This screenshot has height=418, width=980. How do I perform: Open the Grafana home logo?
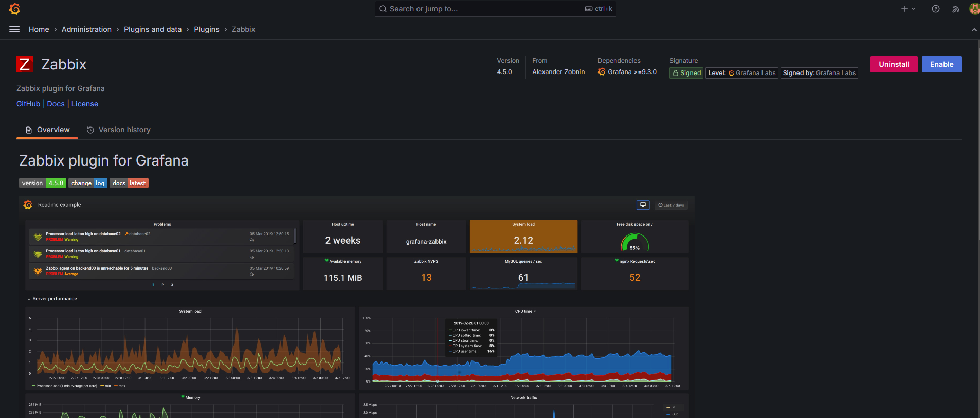(14, 9)
